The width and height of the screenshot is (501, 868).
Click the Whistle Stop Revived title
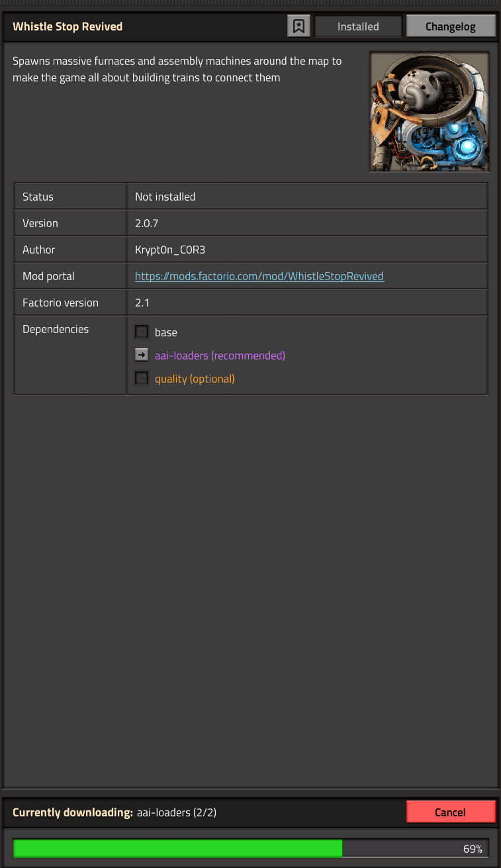pyautogui.click(x=68, y=26)
